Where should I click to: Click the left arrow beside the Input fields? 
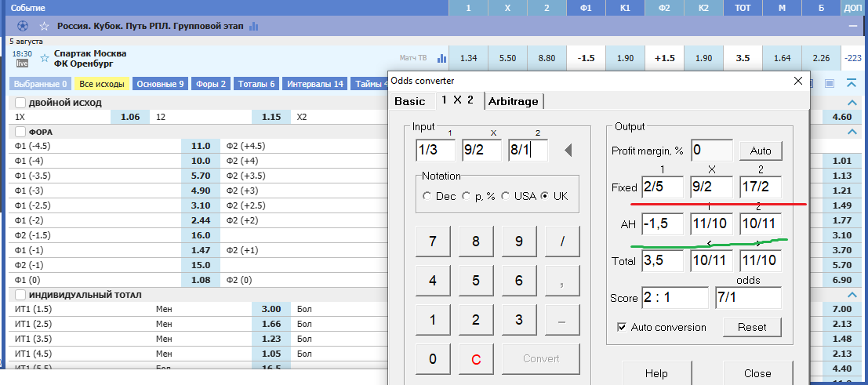click(x=568, y=151)
